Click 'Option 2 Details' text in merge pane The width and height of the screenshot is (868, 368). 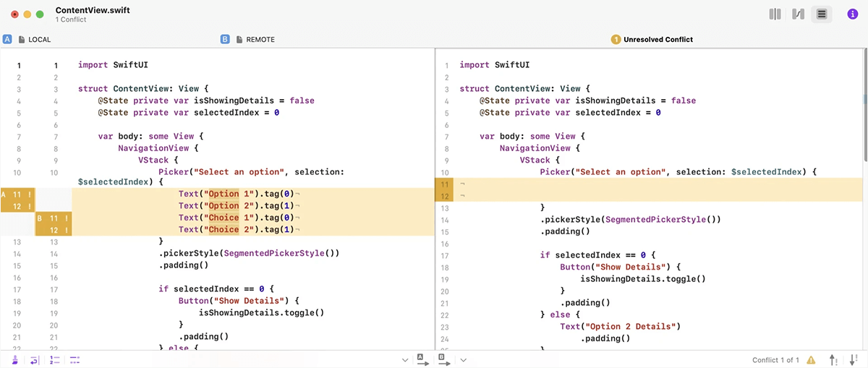click(632, 327)
